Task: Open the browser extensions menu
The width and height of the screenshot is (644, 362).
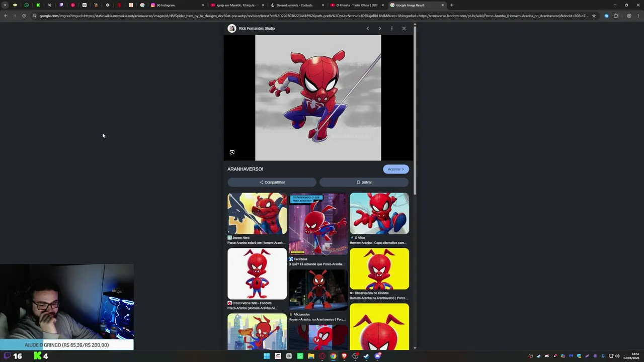Action: [615, 16]
